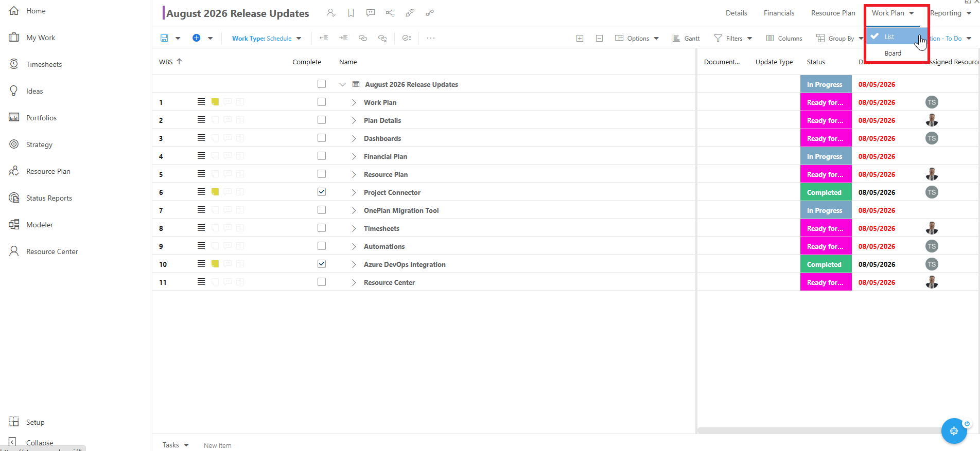Open the chat assistant bubble
The image size is (980, 451).
(x=954, y=431)
